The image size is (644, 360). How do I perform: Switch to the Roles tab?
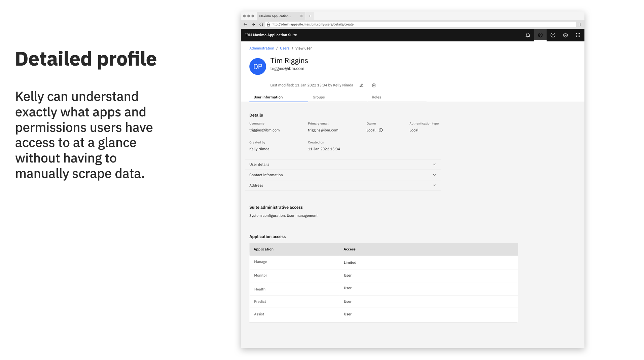click(397, 97)
